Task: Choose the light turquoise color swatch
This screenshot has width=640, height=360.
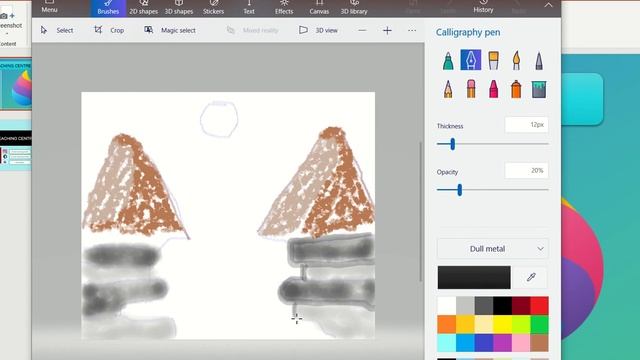Action: tap(447, 343)
